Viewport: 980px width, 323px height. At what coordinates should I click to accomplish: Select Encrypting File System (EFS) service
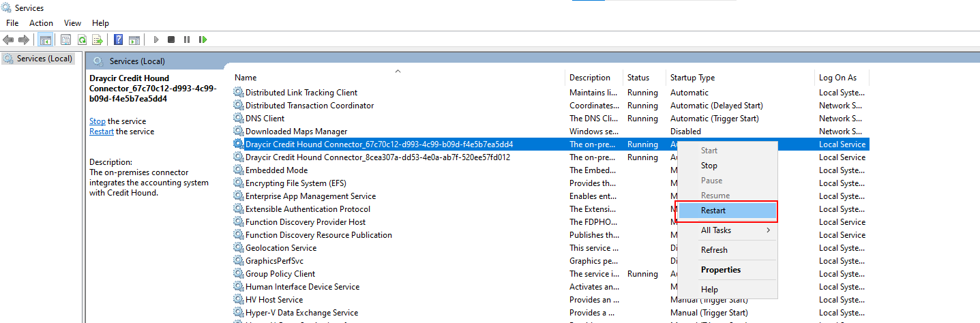[x=296, y=183]
